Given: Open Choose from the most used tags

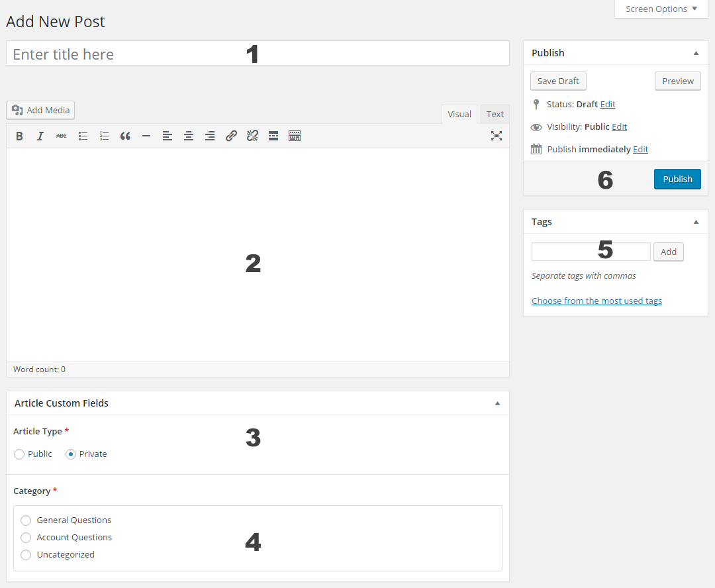Looking at the screenshot, I should click(x=596, y=301).
